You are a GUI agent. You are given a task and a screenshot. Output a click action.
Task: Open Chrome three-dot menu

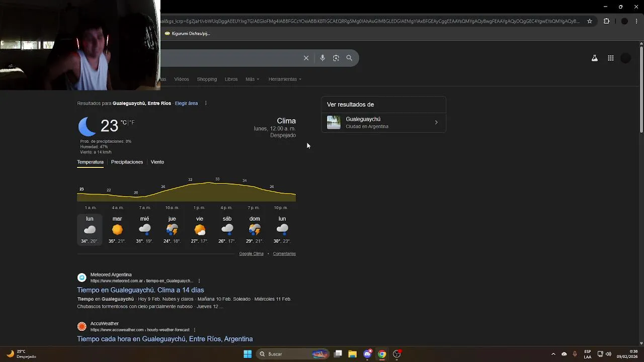pos(637,21)
